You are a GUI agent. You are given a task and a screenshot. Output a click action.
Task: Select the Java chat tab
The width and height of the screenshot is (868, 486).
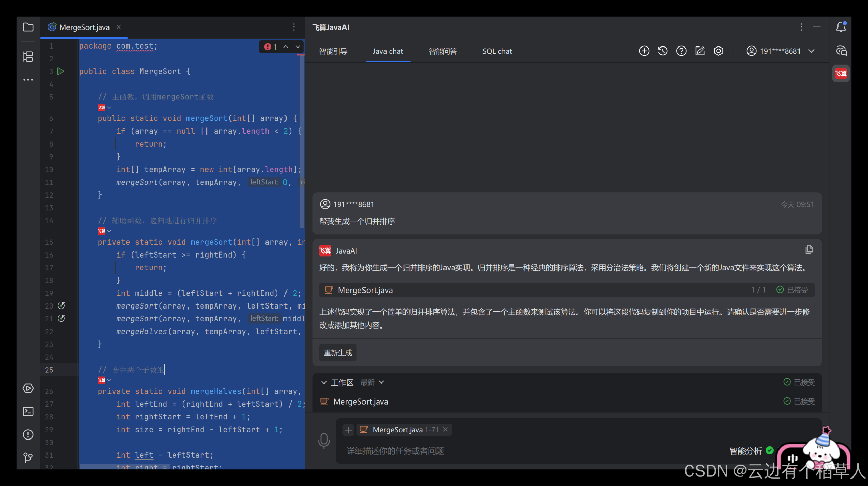coord(388,51)
